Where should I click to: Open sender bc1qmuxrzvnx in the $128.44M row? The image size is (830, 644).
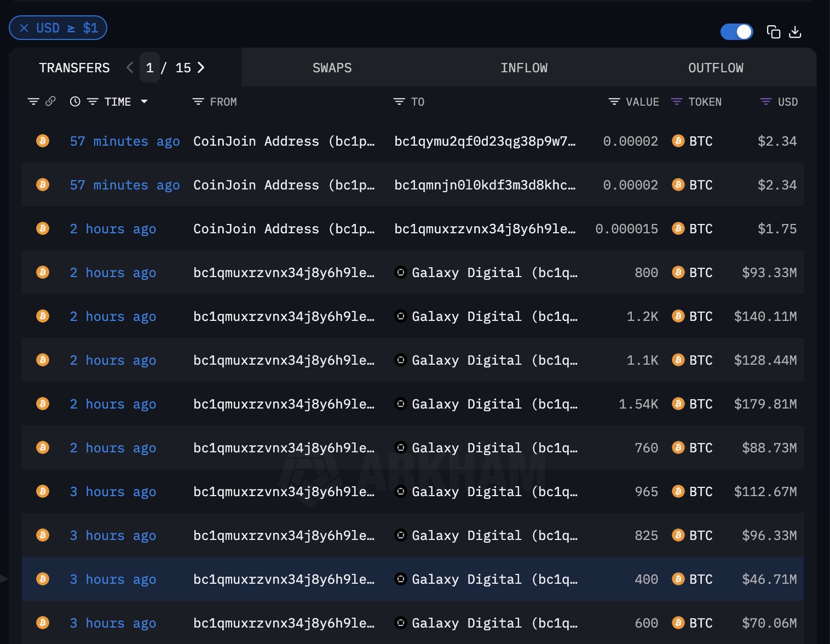(x=284, y=360)
